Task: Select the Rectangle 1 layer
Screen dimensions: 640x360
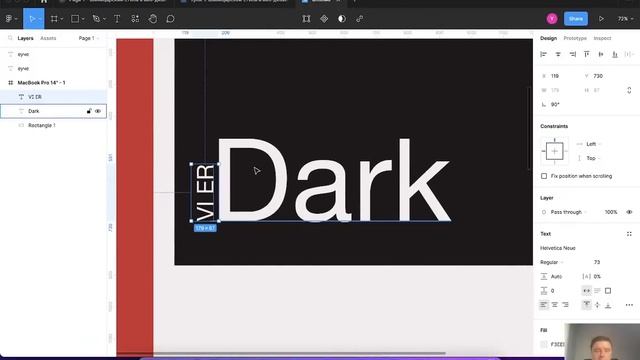Action: click(x=53, y=125)
